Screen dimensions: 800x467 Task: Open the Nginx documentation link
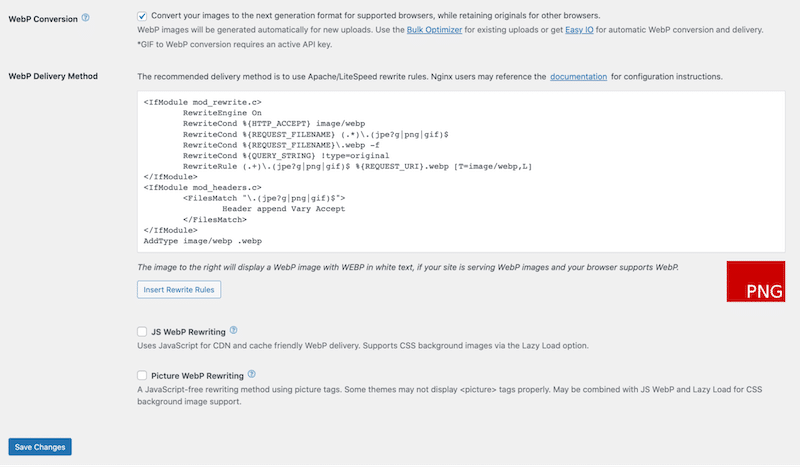(578, 76)
